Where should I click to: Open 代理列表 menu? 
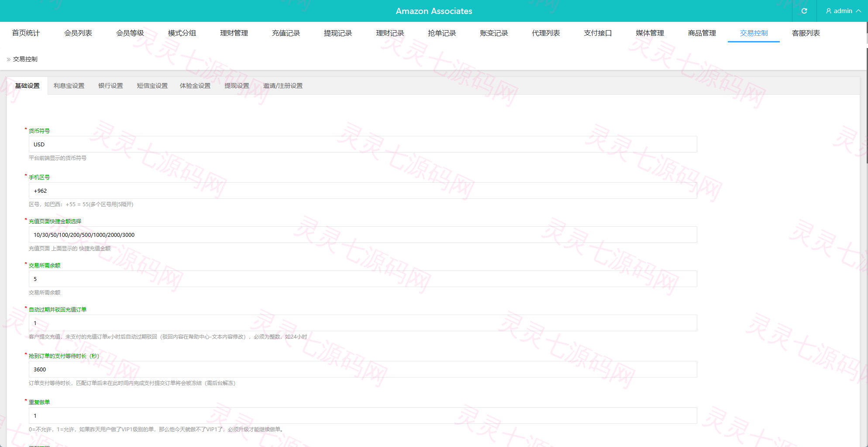[546, 33]
